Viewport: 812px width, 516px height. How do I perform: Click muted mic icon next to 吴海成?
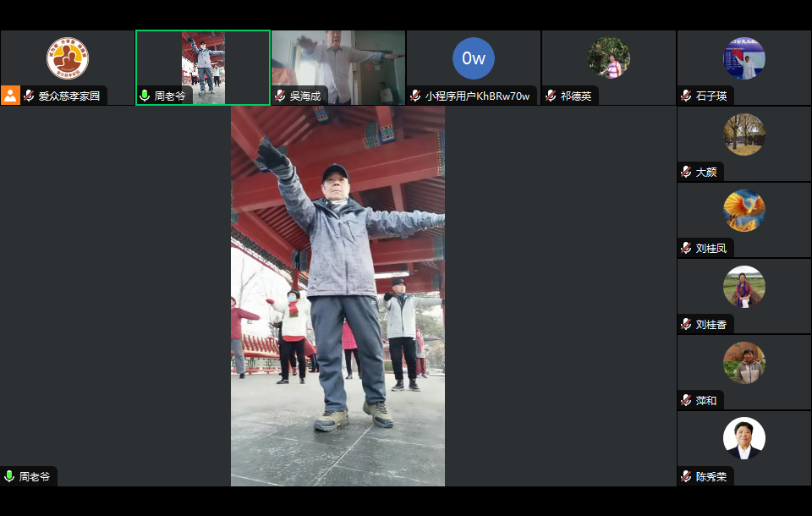280,96
